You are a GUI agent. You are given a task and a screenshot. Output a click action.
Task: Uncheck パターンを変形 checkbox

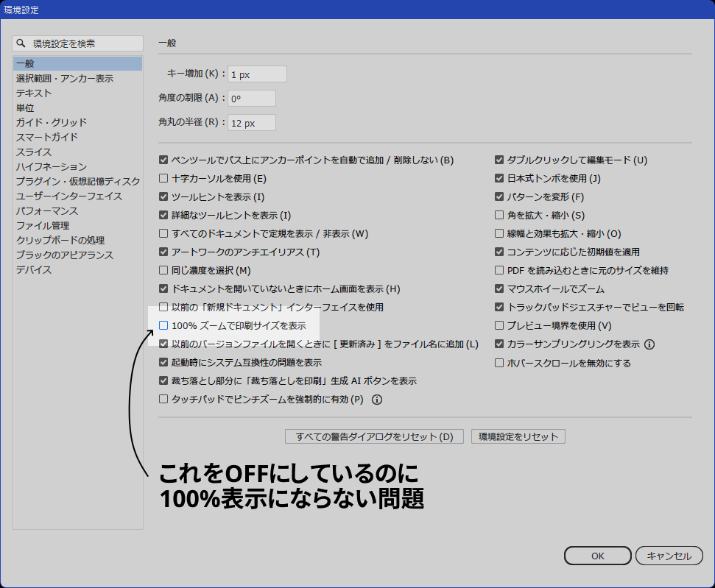tap(499, 197)
